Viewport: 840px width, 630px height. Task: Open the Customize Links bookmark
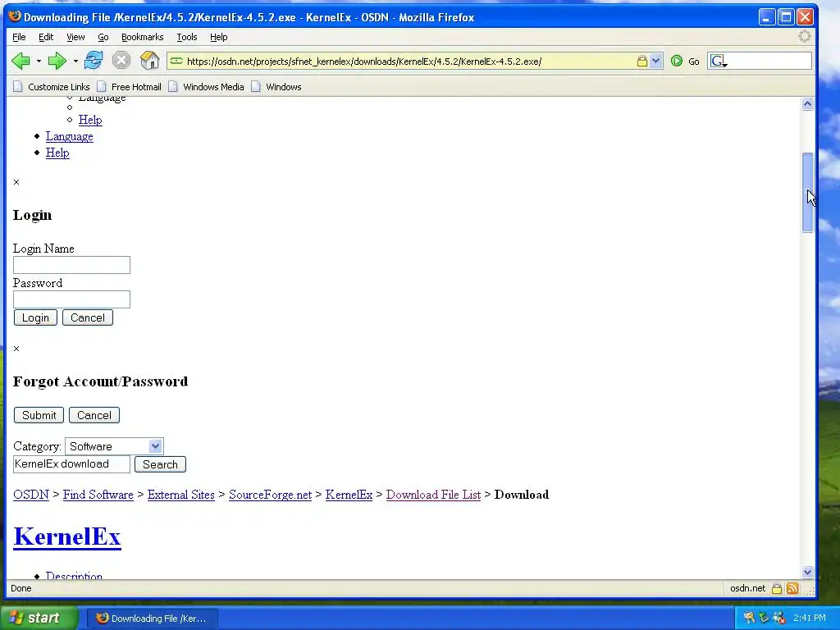coord(52,87)
